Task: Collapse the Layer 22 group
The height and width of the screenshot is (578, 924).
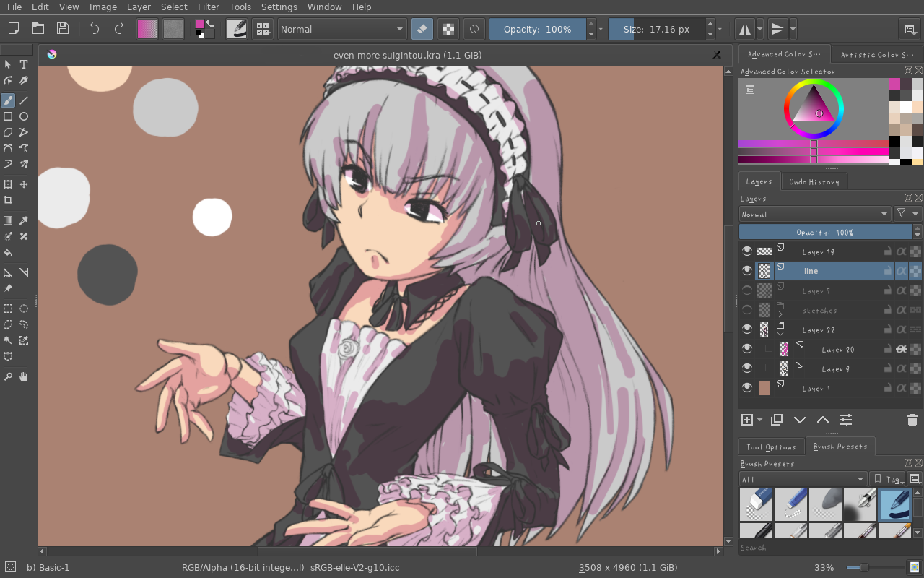Action: click(x=780, y=334)
